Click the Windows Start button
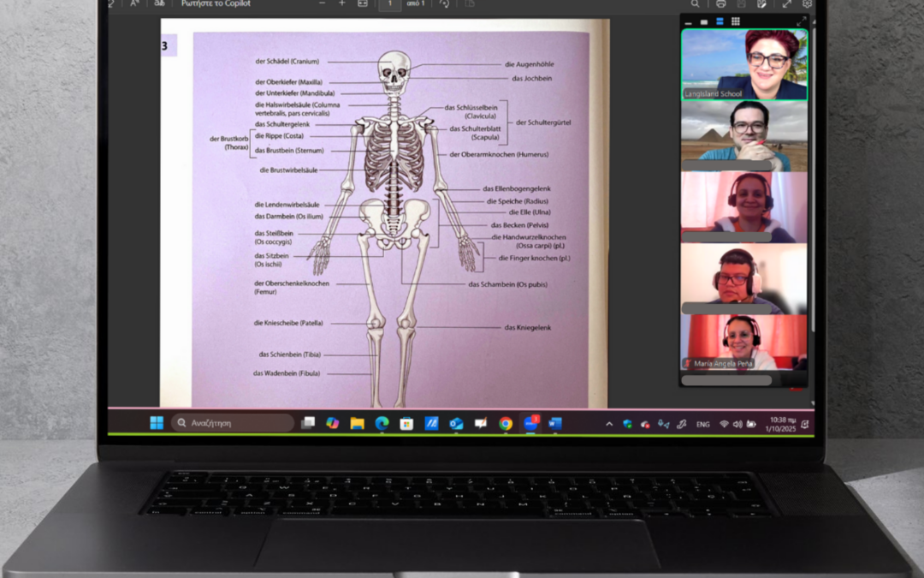Screen dimensions: 924x578 [157, 423]
